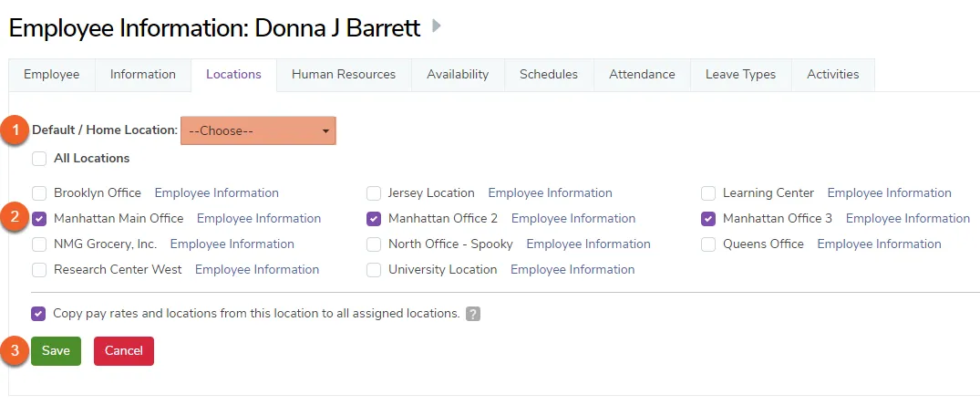The height and width of the screenshot is (405, 980).
Task: Open the Activities tab
Action: pos(833,75)
